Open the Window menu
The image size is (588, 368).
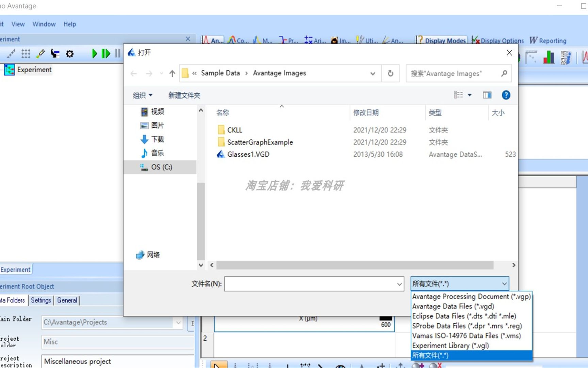[44, 24]
